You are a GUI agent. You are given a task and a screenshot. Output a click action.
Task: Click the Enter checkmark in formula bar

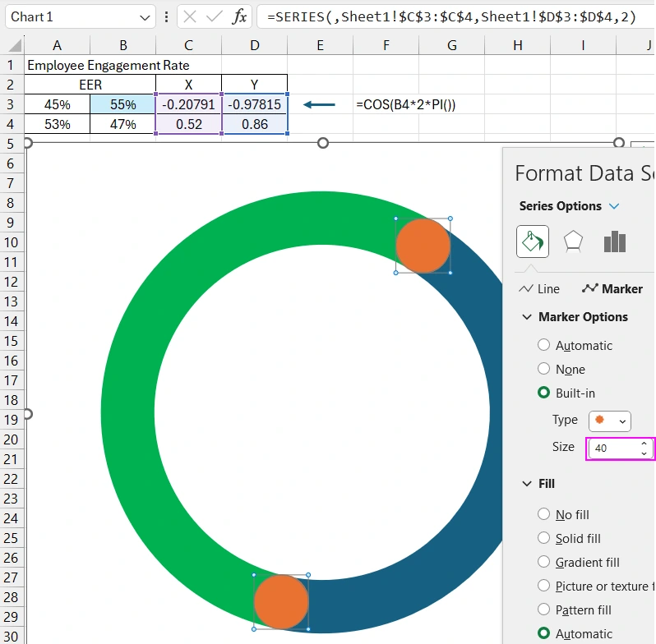tap(214, 16)
